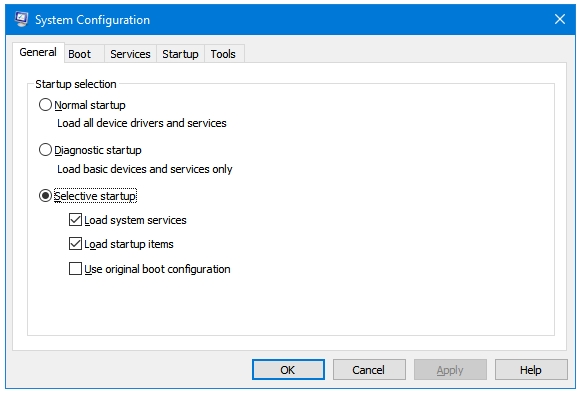Viewport: 585px width, 395px height.
Task: Close the System Configuration dialog
Action: pyautogui.click(x=560, y=19)
